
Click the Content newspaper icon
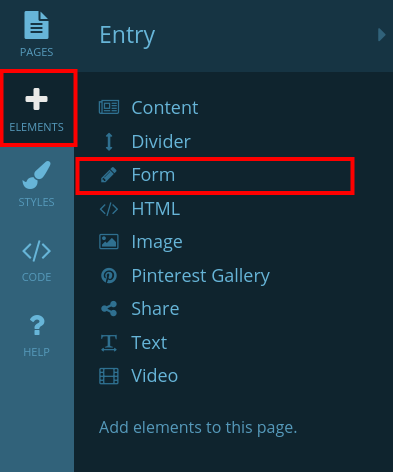coord(109,107)
